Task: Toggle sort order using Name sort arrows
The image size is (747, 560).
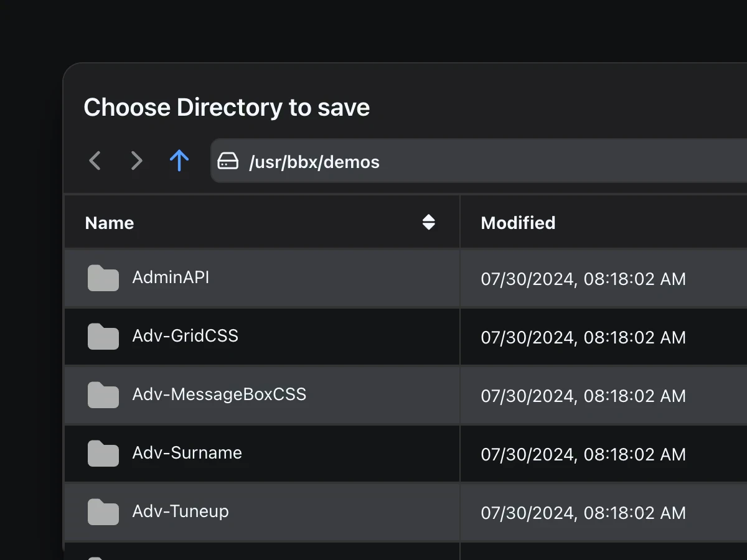Action: (x=428, y=222)
